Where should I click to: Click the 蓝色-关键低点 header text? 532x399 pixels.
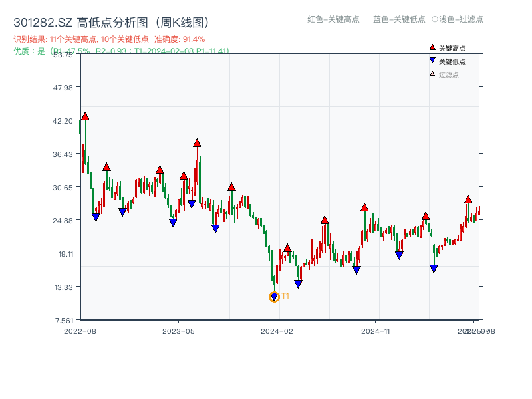click(x=399, y=19)
